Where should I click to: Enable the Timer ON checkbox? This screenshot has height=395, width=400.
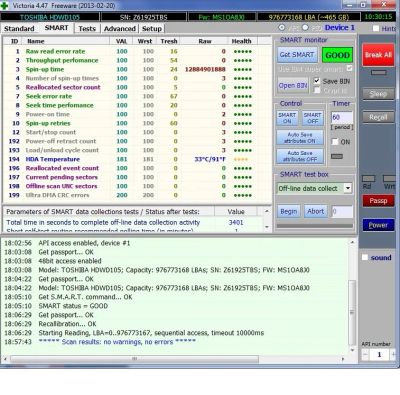point(335,142)
